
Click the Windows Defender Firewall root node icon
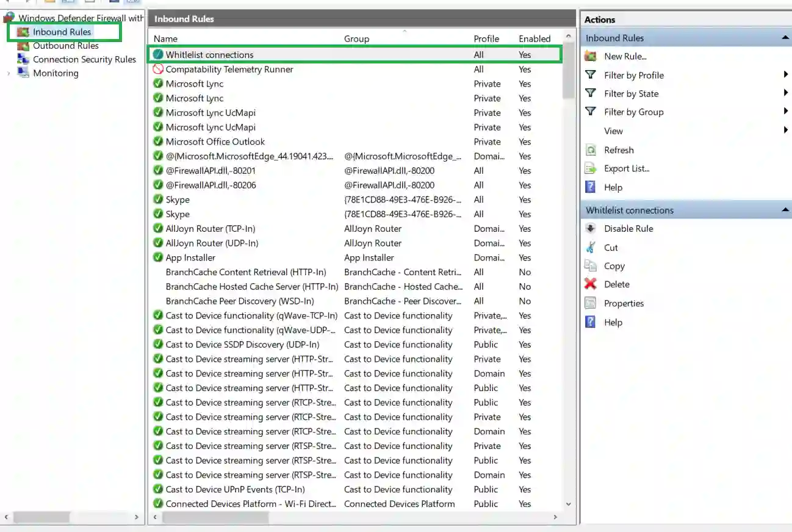click(9, 18)
